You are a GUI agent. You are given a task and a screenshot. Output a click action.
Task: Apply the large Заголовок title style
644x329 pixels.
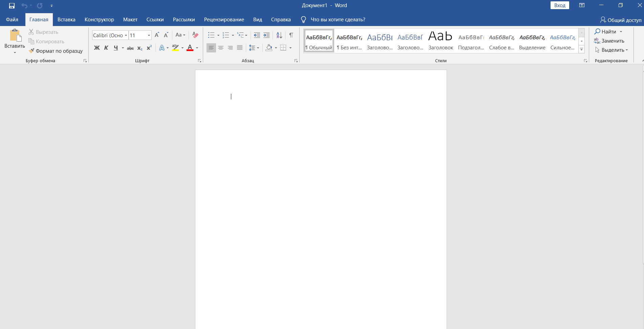[x=441, y=41]
